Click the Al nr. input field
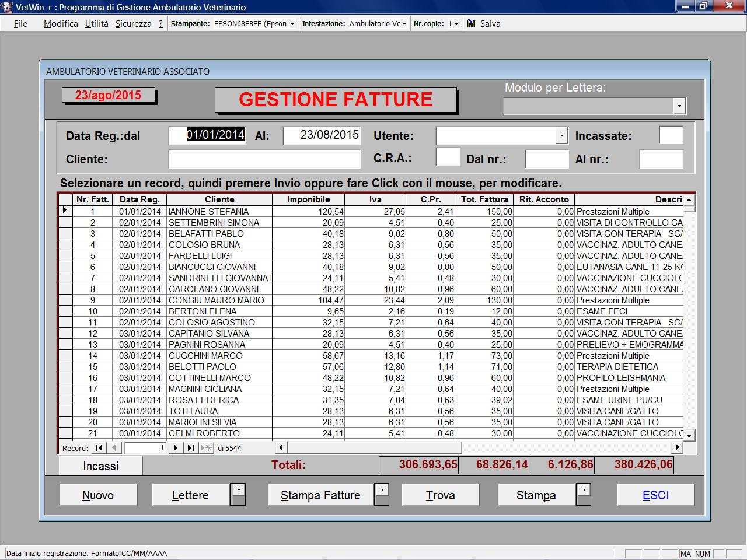The width and height of the screenshot is (747, 560). (x=661, y=159)
